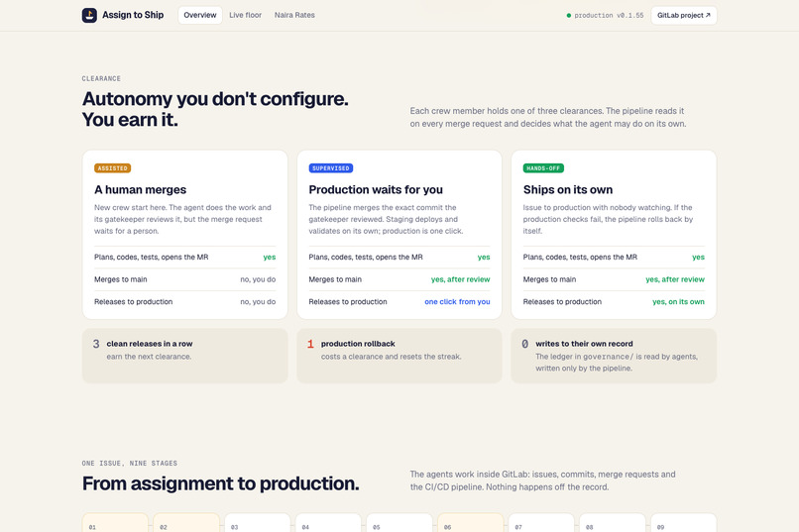
Task: Click 'Autonomy you don't configure.' headline
Action: click(x=215, y=99)
